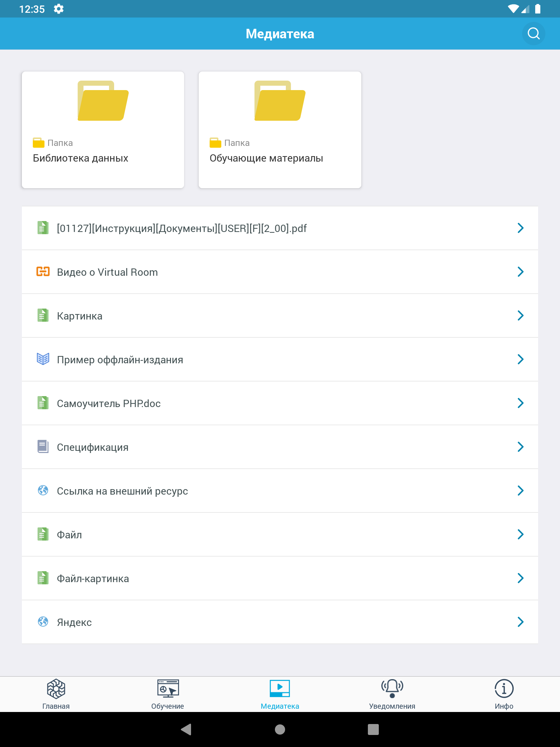The image size is (560, 747).
Task: Switch to the Главная tab
Action: [56, 694]
